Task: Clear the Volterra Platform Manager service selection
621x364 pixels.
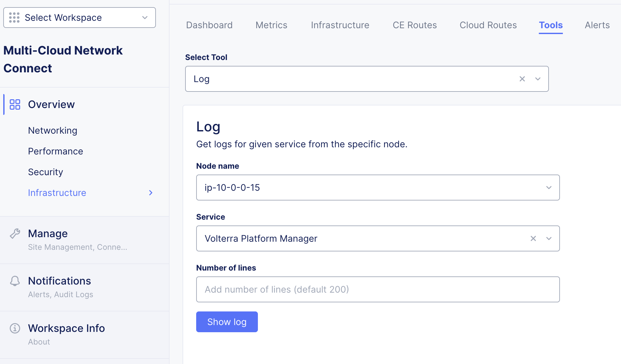Action: (x=533, y=238)
